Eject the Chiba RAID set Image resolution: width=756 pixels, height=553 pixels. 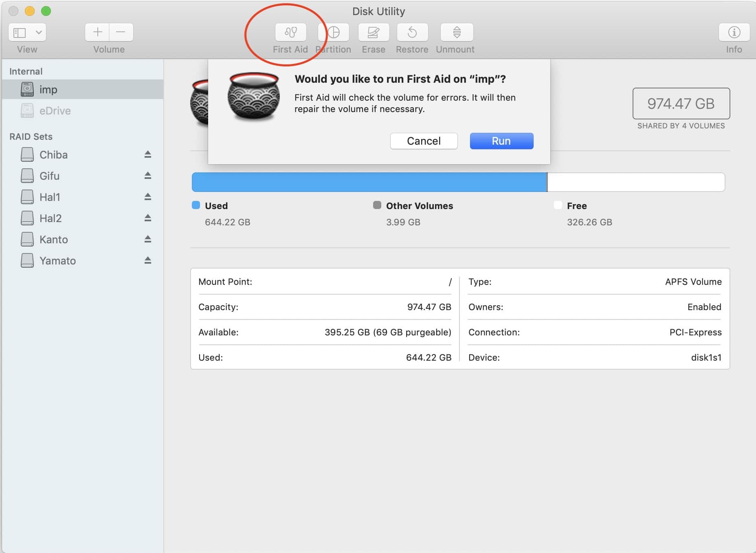coord(148,154)
